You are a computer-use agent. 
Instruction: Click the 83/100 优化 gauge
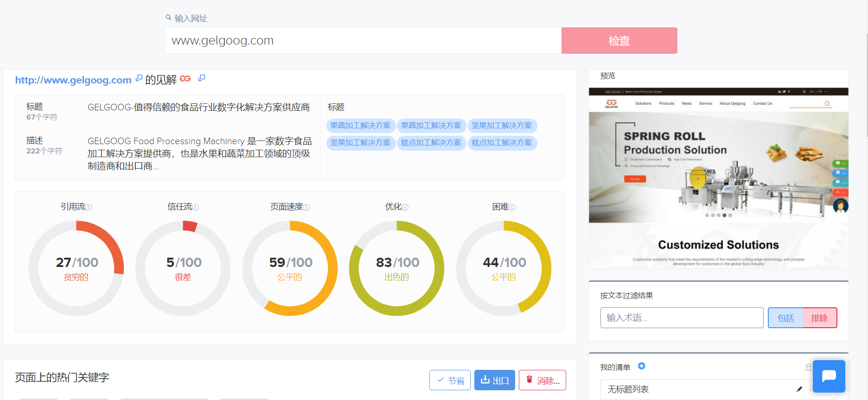point(397,268)
